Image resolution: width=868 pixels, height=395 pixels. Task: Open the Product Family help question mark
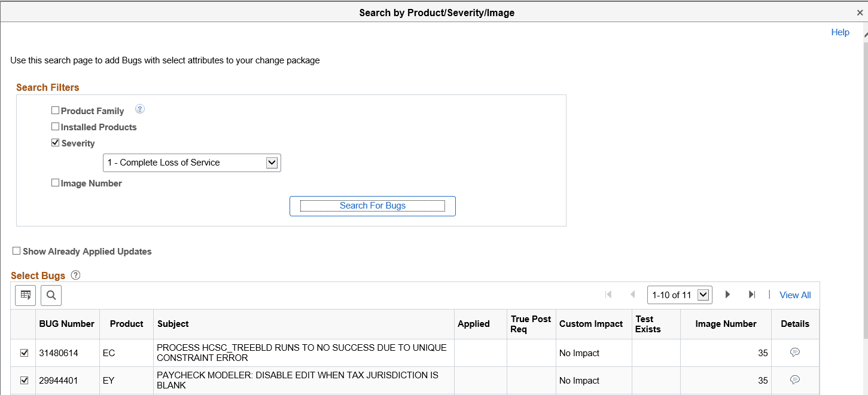click(x=140, y=109)
